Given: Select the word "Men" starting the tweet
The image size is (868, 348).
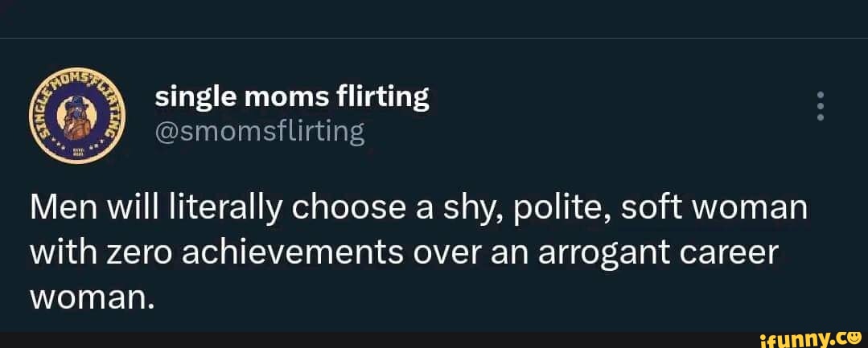Looking at the screenshot, I should [58, 214].
